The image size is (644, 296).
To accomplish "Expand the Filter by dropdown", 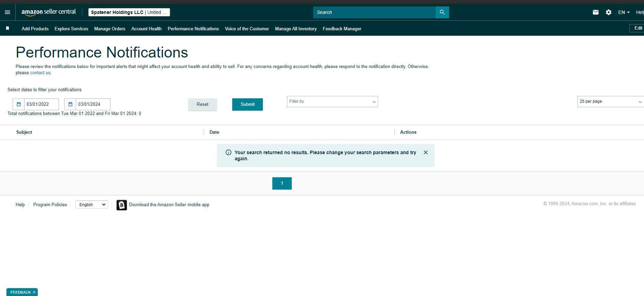I will coord(333,101).
